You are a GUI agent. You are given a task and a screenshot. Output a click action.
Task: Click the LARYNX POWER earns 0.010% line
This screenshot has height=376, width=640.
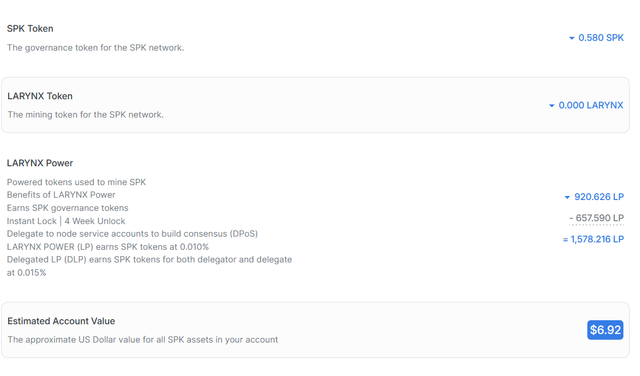[108, 247]
